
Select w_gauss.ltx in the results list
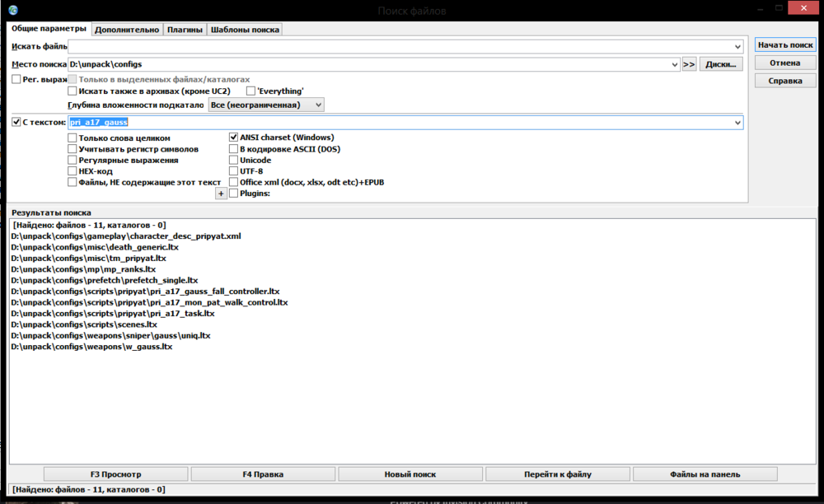click(x=91, y=346)
